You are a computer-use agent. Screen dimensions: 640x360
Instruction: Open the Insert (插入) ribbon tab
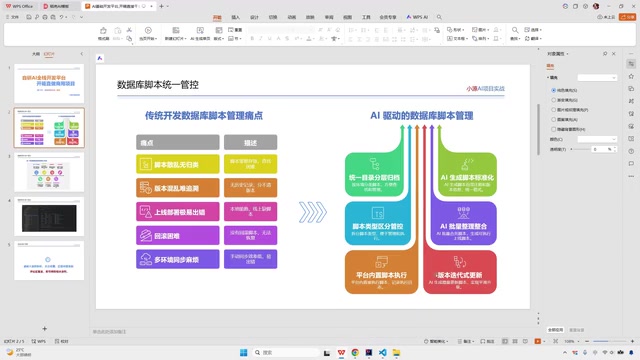click(236, 17)
